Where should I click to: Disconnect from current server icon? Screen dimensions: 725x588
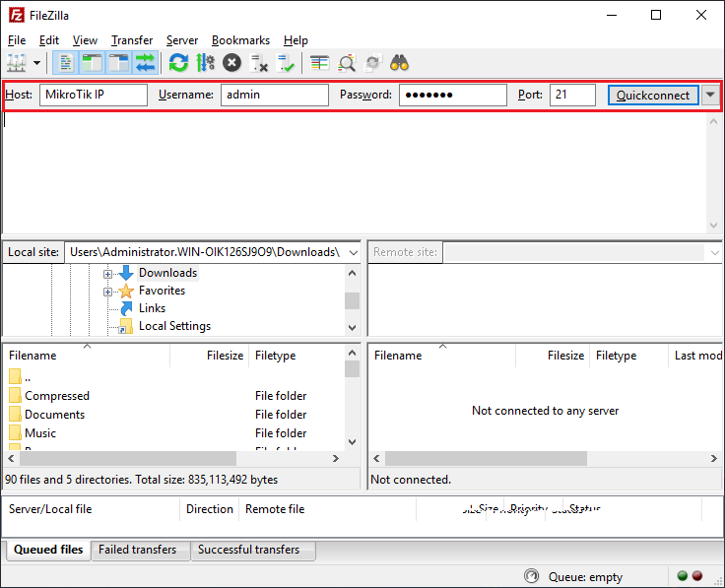[x=259, y=63]
